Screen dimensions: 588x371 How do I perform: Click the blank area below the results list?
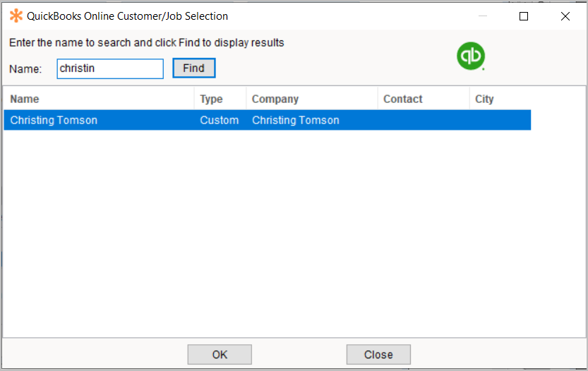[x=282, y=233]
